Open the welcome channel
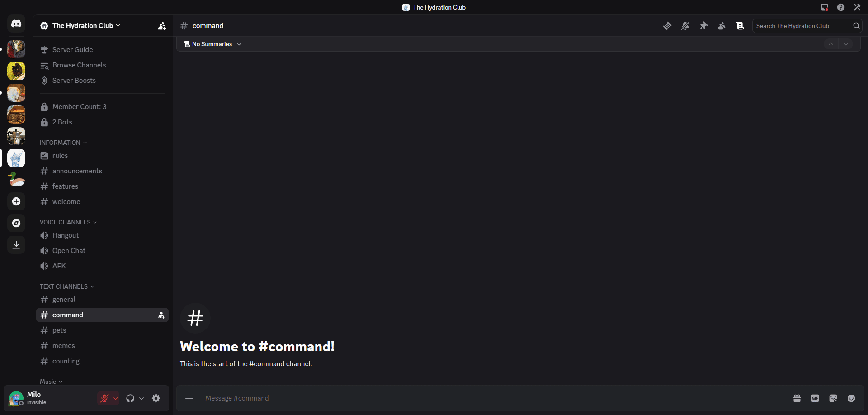This screenshot has height=415, width=868. coord(102,202)
